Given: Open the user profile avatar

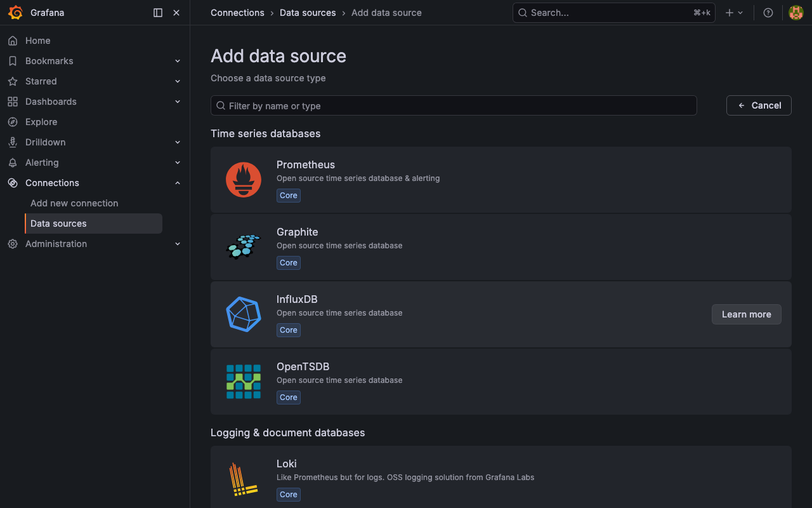Looking at the screenshot, I should pyautogui.click(x=796, y=13).
